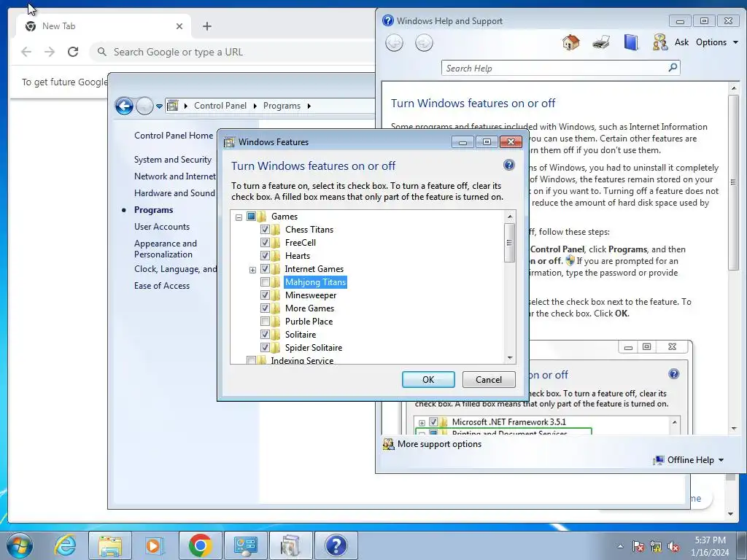Click More support options link
The image size is (747, 560).
coord(439,444)
